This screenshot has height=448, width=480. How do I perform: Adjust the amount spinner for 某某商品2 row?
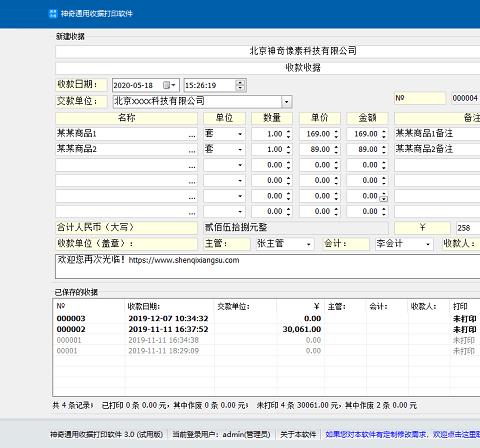(x=384, y=149)
